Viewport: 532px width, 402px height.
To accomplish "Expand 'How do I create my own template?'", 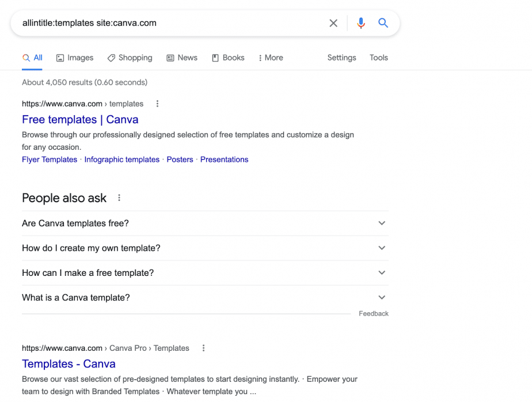I will tap(206, 248).
